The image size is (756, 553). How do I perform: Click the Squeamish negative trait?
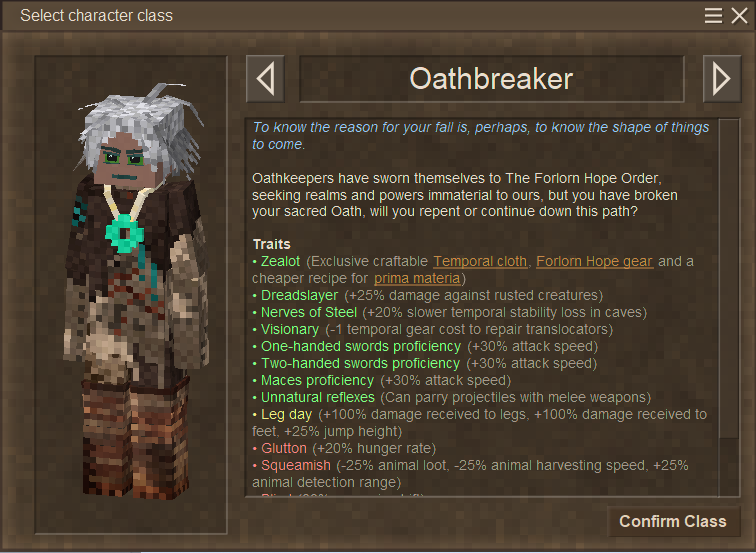click(x=296, y=465)
